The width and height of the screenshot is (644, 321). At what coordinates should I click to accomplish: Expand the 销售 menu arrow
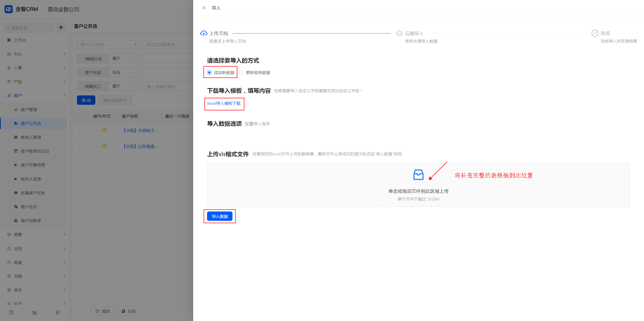(x=65, y=234)
